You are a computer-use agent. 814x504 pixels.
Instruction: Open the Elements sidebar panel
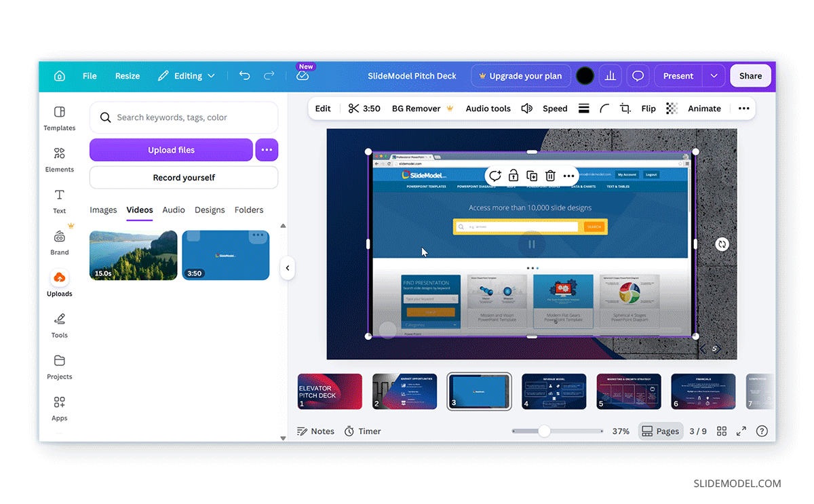[60, 160]
